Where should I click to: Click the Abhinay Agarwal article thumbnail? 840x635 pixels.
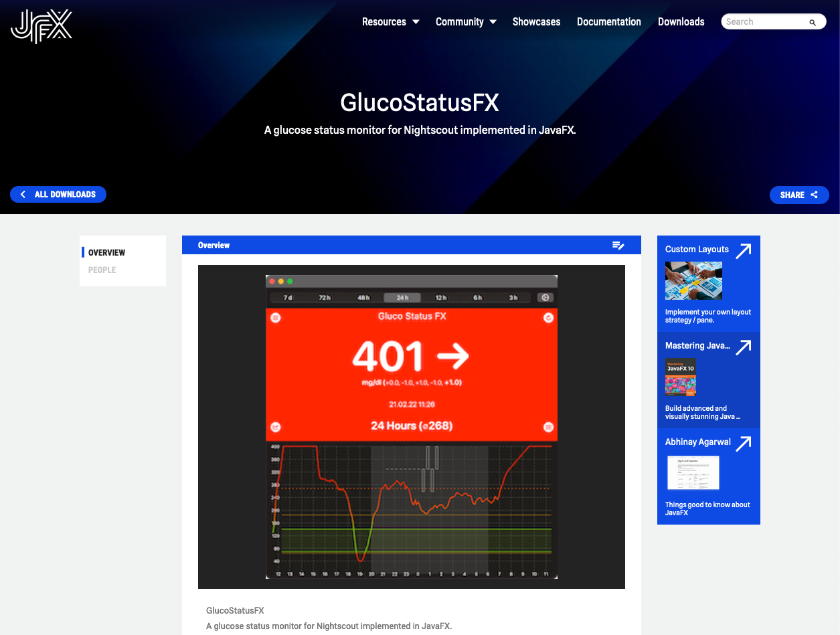(x=693, y=473)
